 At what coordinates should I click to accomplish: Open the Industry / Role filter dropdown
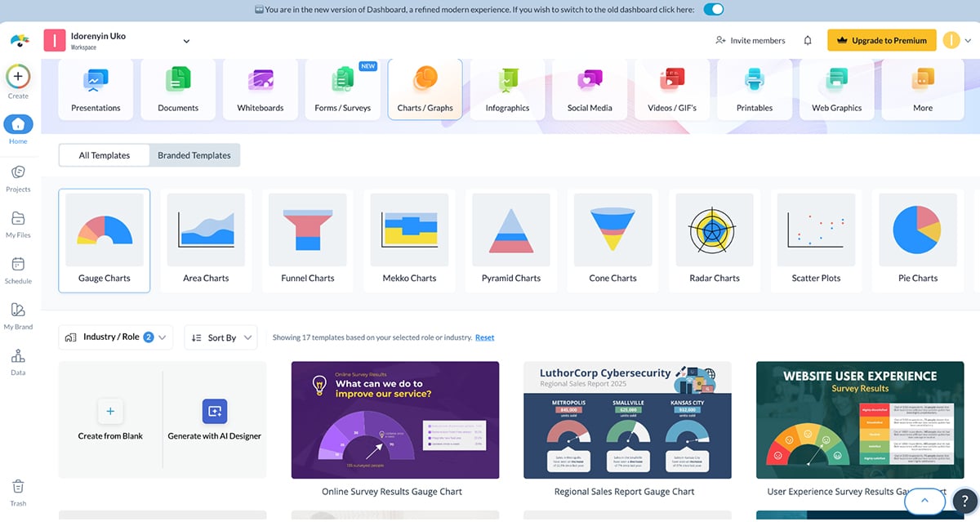[x=115, y=337]
